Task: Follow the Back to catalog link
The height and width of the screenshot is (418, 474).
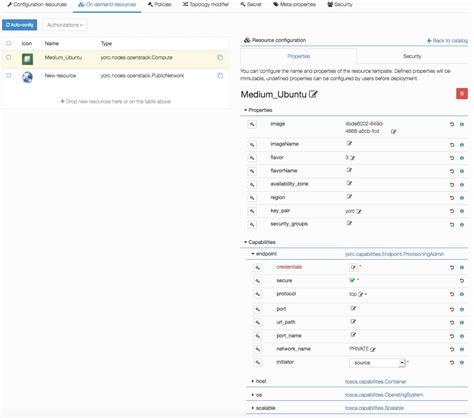Action: coord(447,40)
